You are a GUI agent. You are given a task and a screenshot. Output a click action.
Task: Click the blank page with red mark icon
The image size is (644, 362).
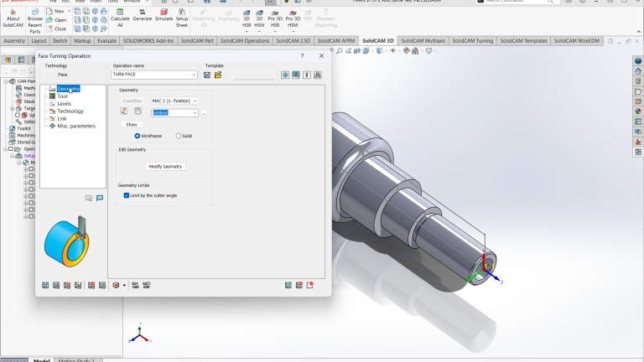(310, 285)
